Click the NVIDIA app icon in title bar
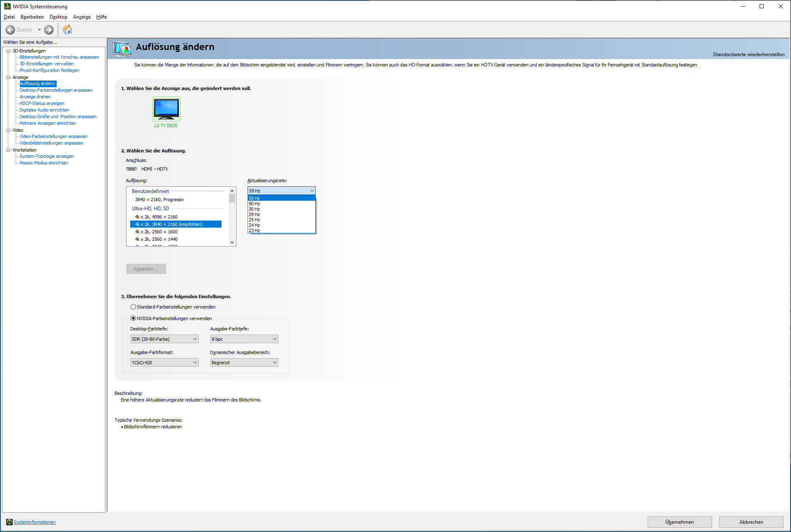The image size is (791, 532). [x=7, y=6]
